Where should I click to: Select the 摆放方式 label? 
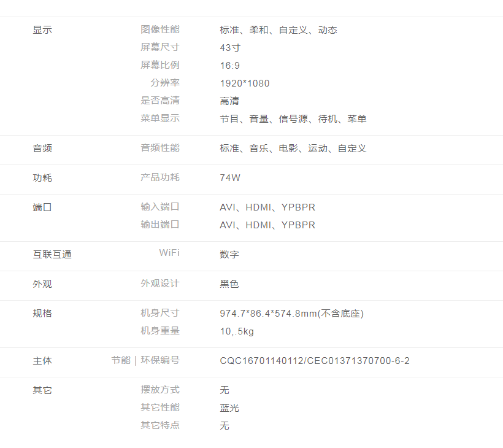pos(159,390)
